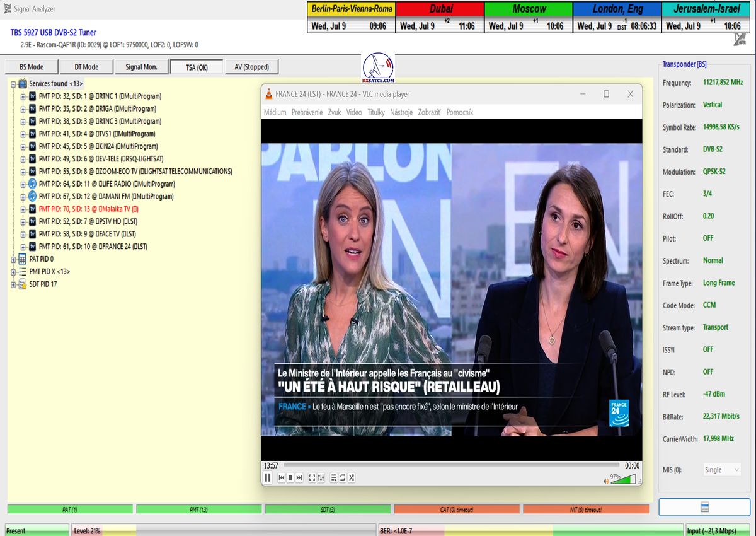Adjust the VLC volume slider
Viewport: 756px width, 536px height.
point(622,480)
